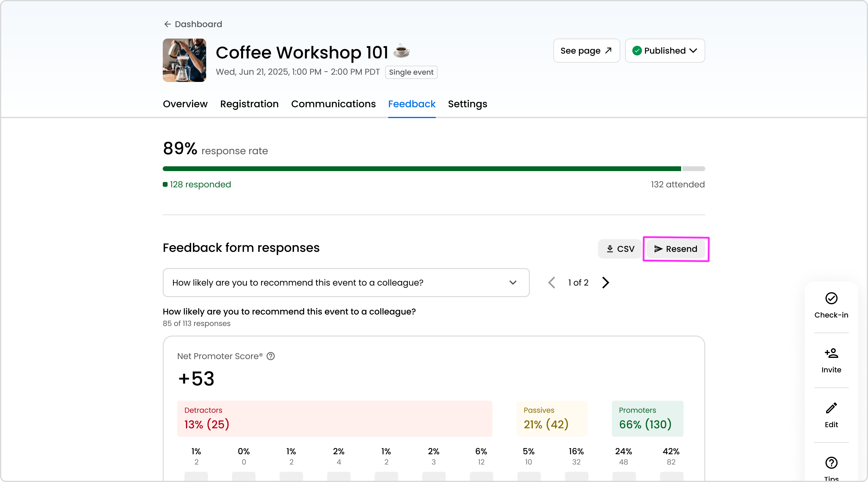868x482 pixels.
Task: Resend the feedback form
Action: tap(676, 249)
